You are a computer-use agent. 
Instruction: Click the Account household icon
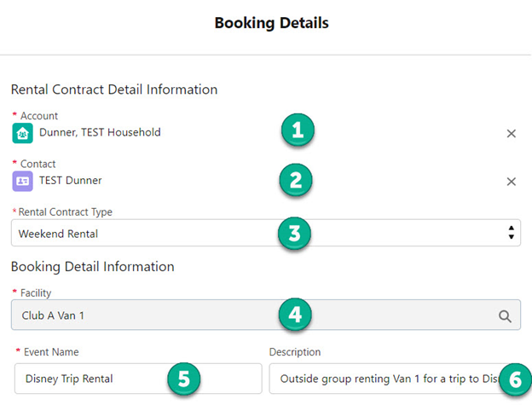click(23, 133)
